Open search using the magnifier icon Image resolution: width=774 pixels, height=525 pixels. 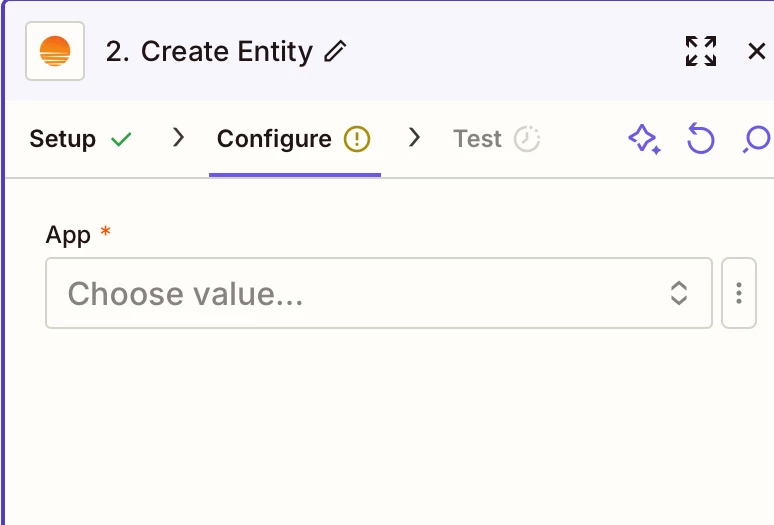click(757, 139)
